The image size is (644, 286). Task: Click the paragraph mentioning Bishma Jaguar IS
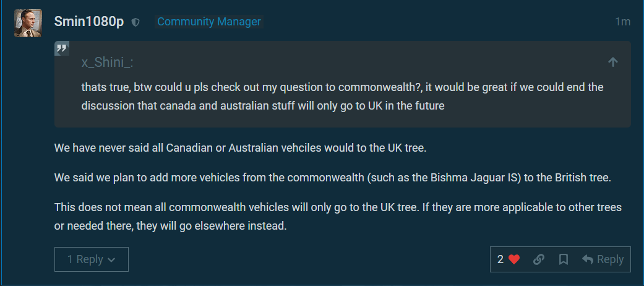click(x=332, y=178)
